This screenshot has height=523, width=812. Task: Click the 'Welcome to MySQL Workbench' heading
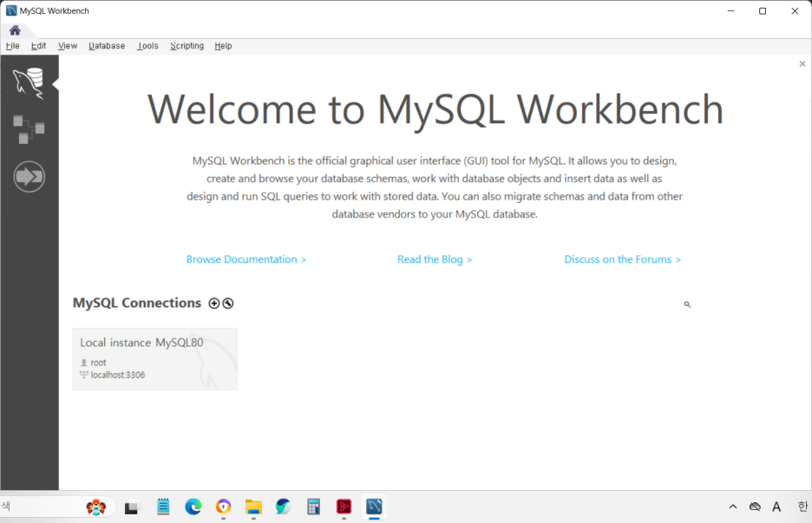pyautogui.click(x=435, y=110)
